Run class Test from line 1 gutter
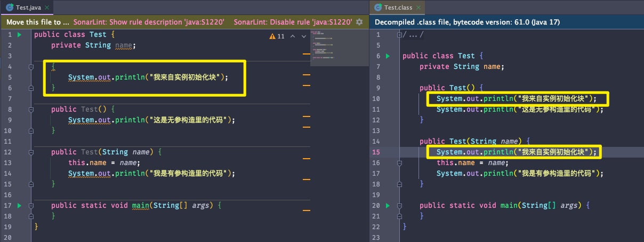 pyautogui.click(x=19, y=35)
